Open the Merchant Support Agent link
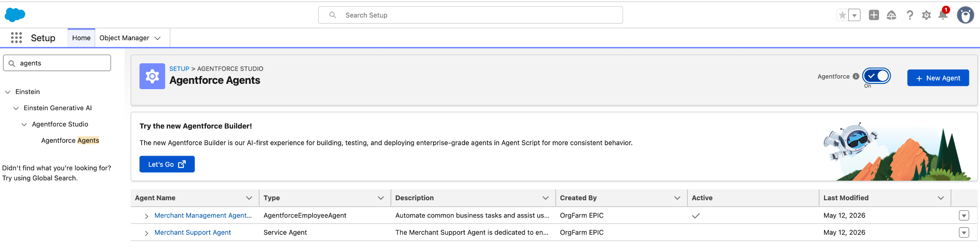This screenshot has width=980, height=252. click(x=192, y=232)
